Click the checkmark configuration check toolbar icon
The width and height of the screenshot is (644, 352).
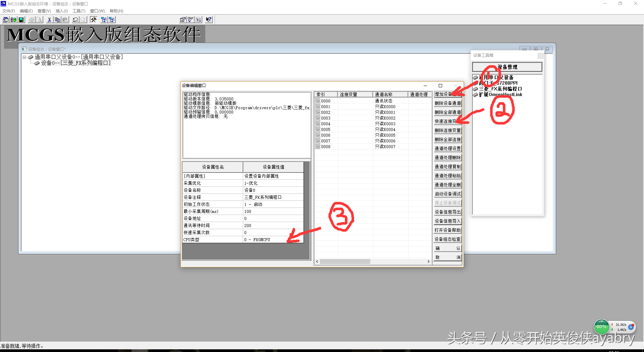tap(191, 20)
